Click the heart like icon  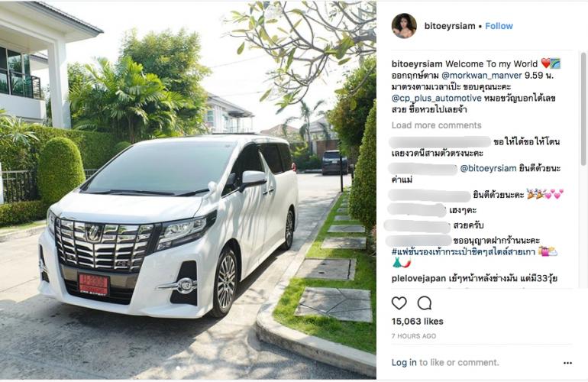tap(399, 303)
